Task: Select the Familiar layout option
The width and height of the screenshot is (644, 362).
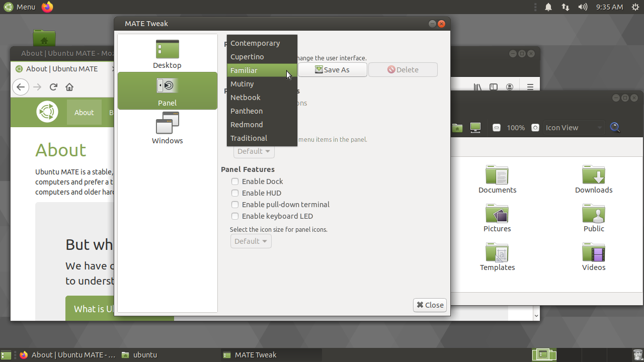Action: pyautogui.click(x=262, y=70)
